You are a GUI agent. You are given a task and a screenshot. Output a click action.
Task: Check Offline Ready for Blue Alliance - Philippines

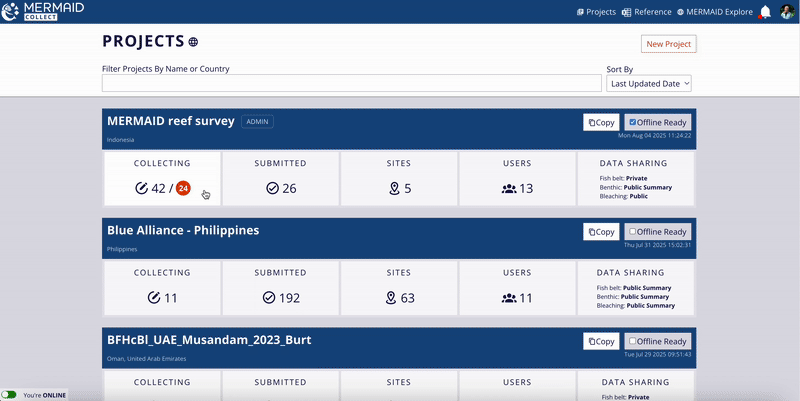point(633,231)
